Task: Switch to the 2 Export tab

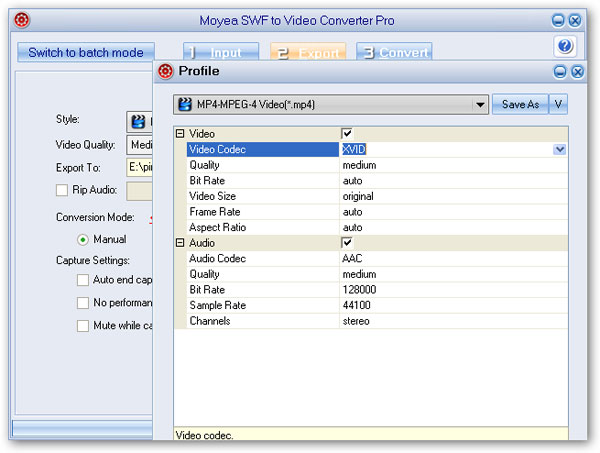Action: (x=308, y=52)
